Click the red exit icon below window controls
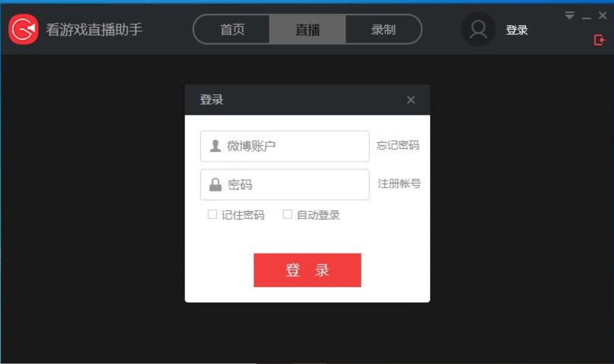 [x=599, y=40]
